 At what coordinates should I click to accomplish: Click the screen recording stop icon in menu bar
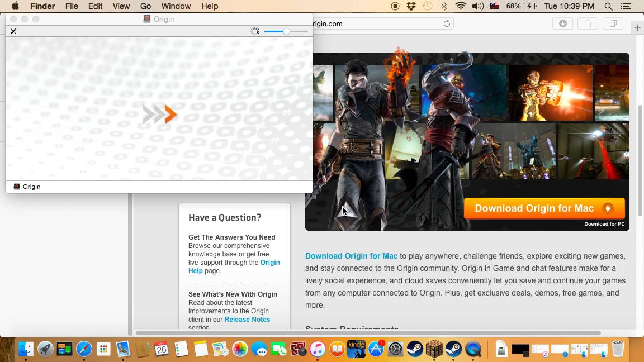coord(395,6)
